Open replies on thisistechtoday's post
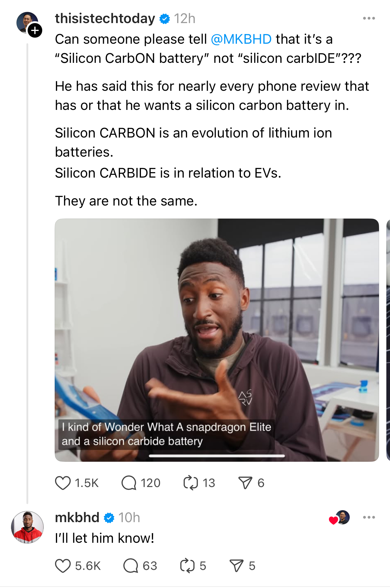 point(129,483)
